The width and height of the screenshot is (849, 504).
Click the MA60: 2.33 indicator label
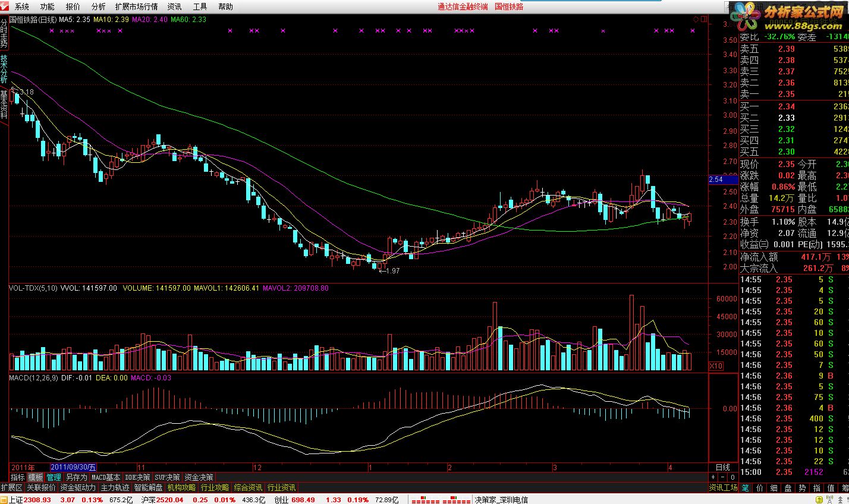pyautogui.click(x=188, y=20)
